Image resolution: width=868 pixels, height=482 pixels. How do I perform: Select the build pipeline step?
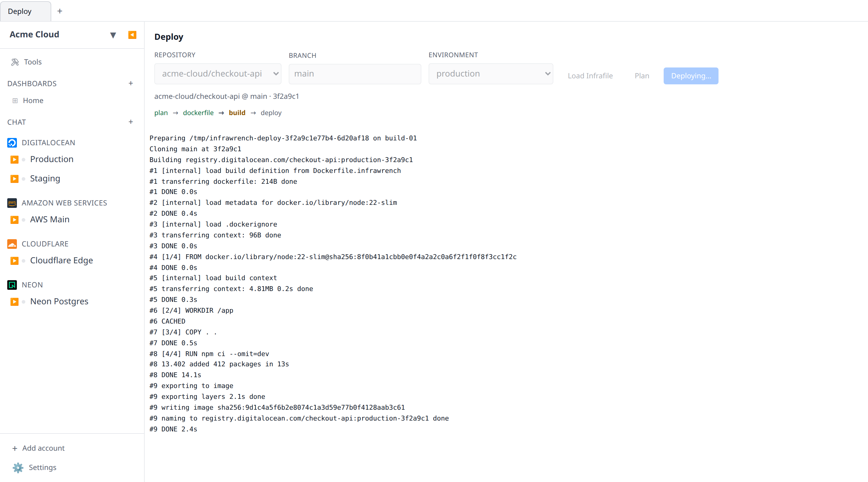(237, 113)
